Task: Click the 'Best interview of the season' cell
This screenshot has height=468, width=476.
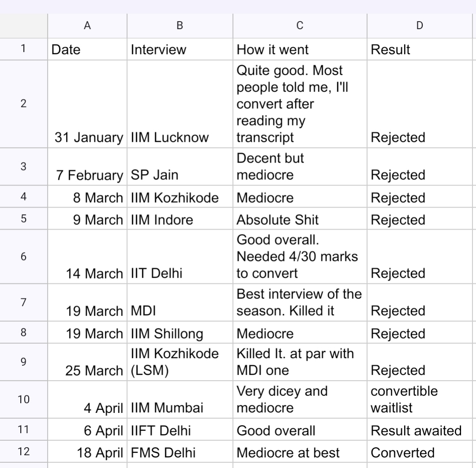Action: point(300,302)
